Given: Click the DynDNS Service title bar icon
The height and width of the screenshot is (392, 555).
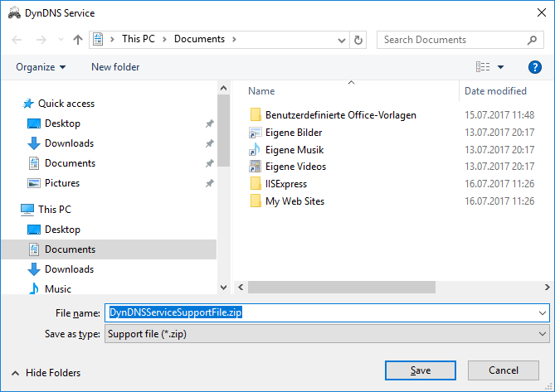Looking at the screenshot, I should tap(14, 13).
